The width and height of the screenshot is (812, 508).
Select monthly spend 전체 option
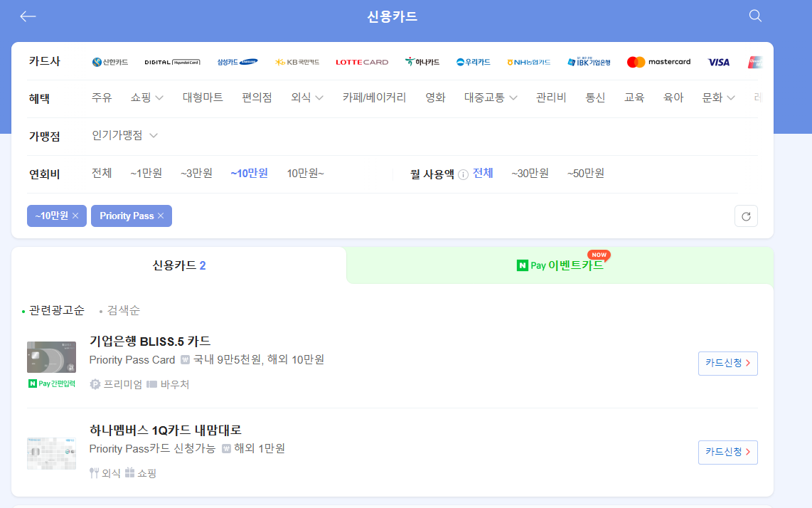[x=483, y=173]
